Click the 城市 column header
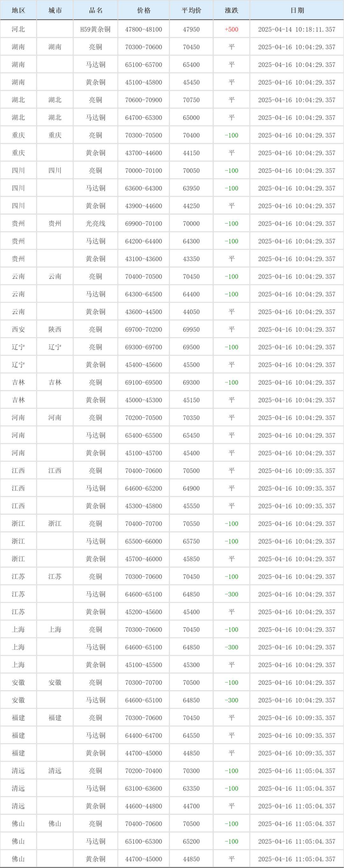This screenshot has width=344, height=868. [55, 11]
